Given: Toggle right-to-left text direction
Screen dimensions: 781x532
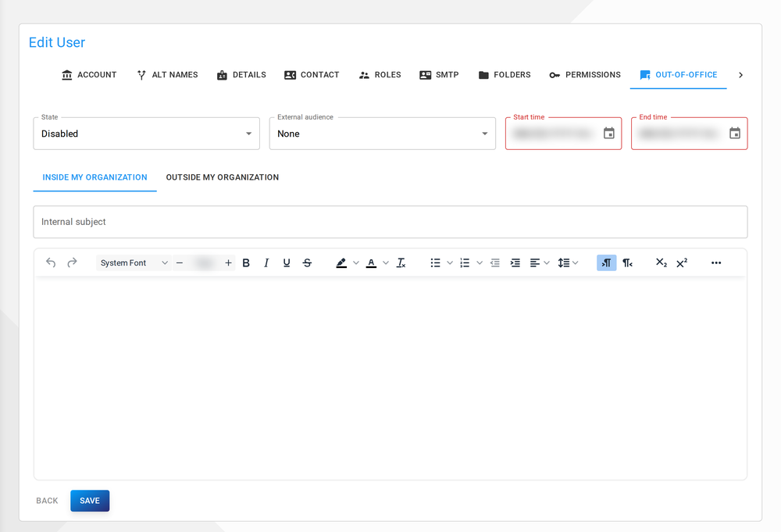Looking at the screenshot, I should [628, 262].
